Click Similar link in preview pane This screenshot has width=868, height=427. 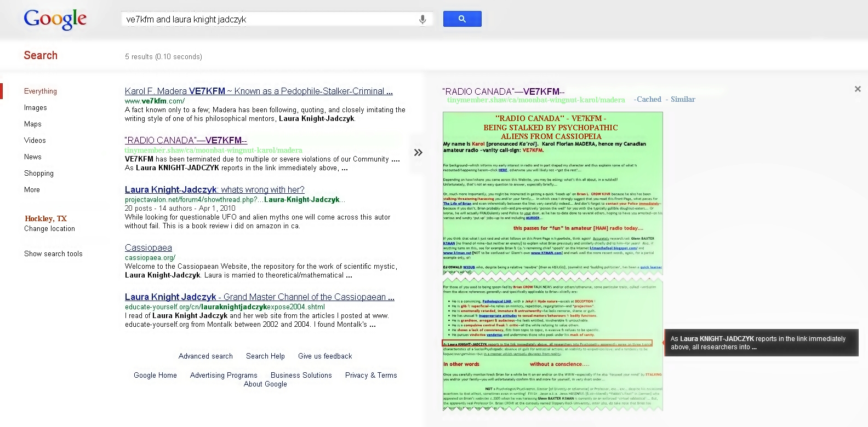pos(683,100)
